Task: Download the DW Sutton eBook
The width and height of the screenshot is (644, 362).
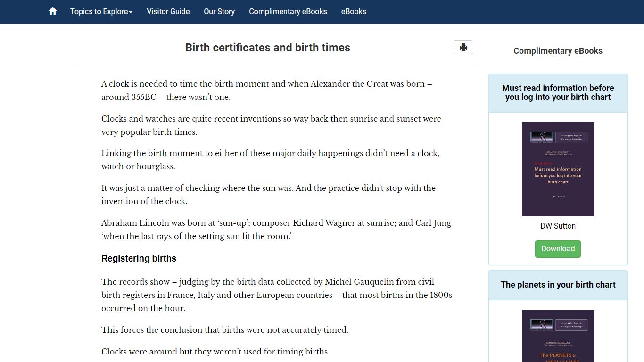Action: tap(558, 249)
